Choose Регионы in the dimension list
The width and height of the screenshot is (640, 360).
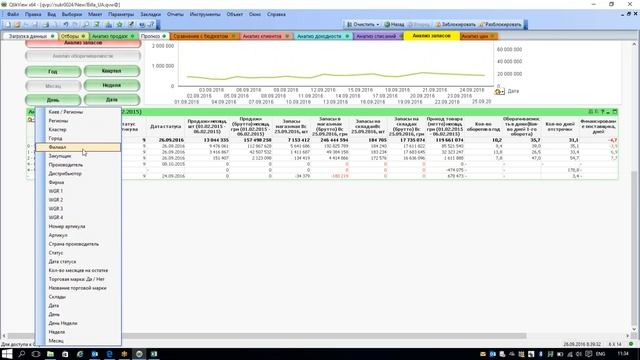click(x=78, y=121)
